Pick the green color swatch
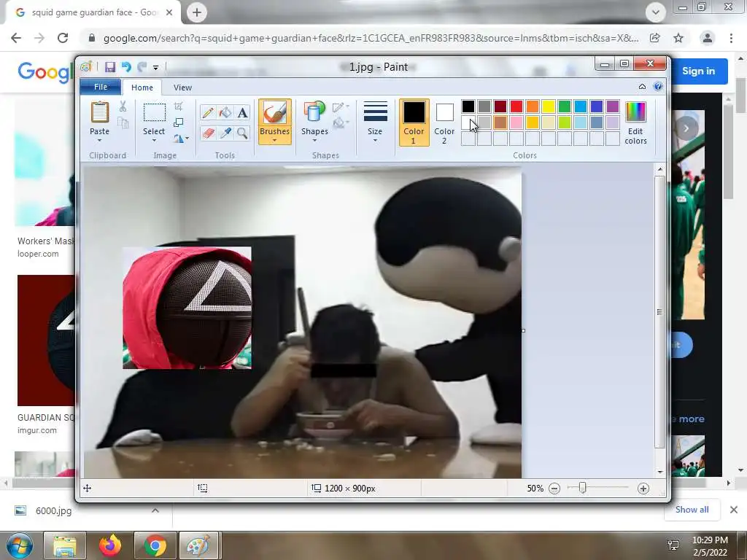Screen dimensions: 747x560 [x=565, y=106]
